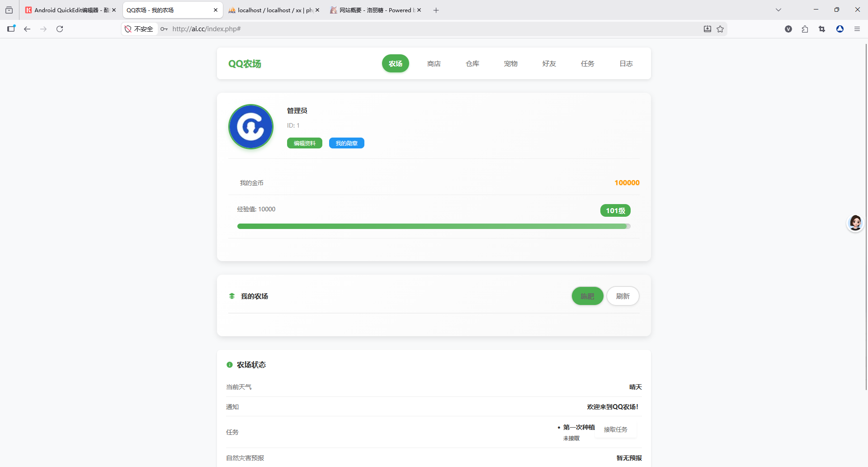Click the save page icon in address bar

708,29
